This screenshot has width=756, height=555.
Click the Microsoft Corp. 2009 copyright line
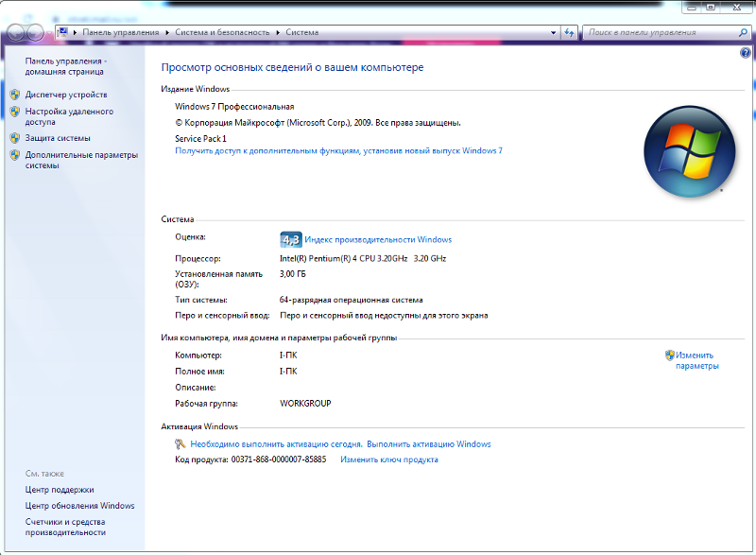coord(318,123)
